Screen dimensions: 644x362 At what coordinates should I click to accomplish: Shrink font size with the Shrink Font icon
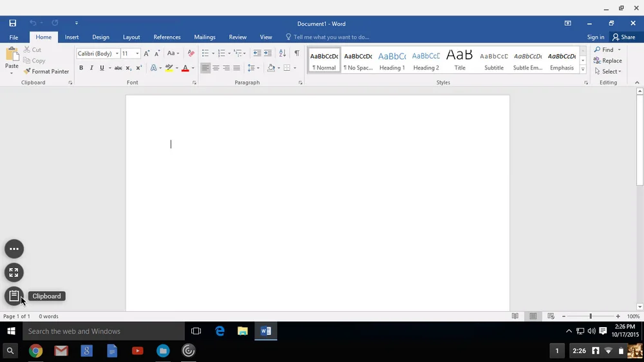click(x=157, y=53)
